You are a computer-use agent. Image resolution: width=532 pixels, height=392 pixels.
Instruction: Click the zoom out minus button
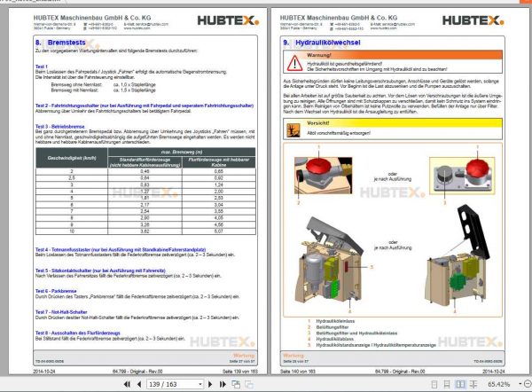pos(528,384)
